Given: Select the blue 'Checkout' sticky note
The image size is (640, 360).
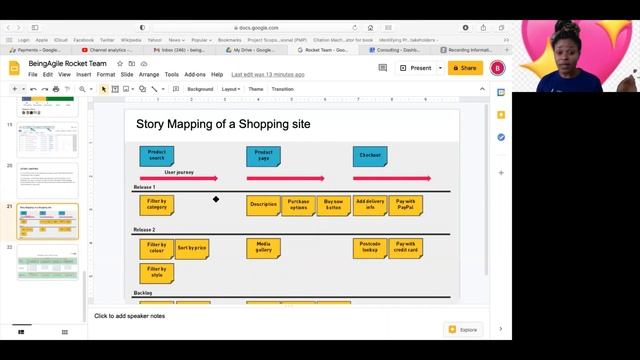Looking at the screenshot, I should pos(370,156).
